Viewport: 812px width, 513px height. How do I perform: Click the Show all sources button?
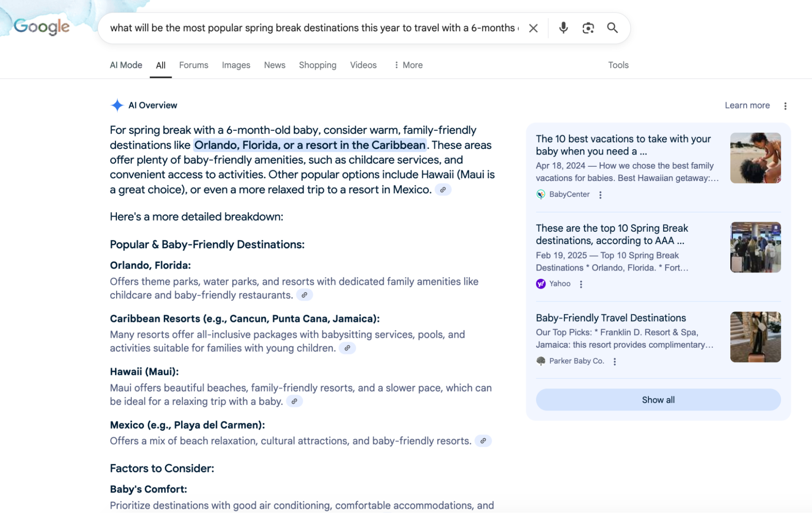[658, 400]
